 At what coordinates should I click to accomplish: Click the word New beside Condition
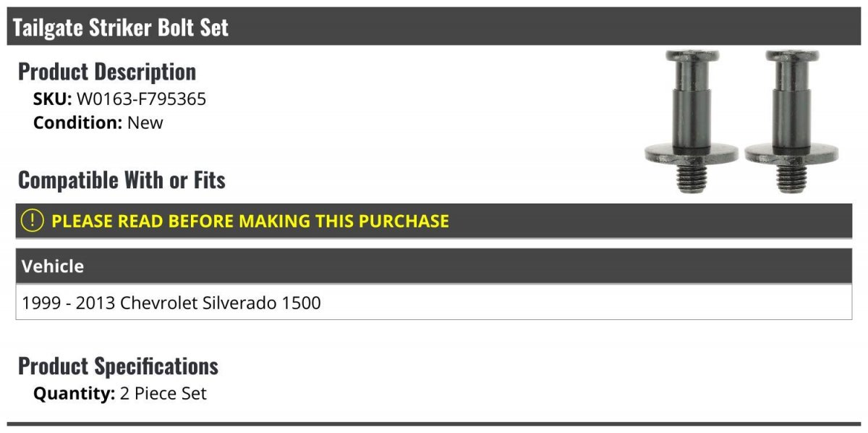(x=145, y=122)
